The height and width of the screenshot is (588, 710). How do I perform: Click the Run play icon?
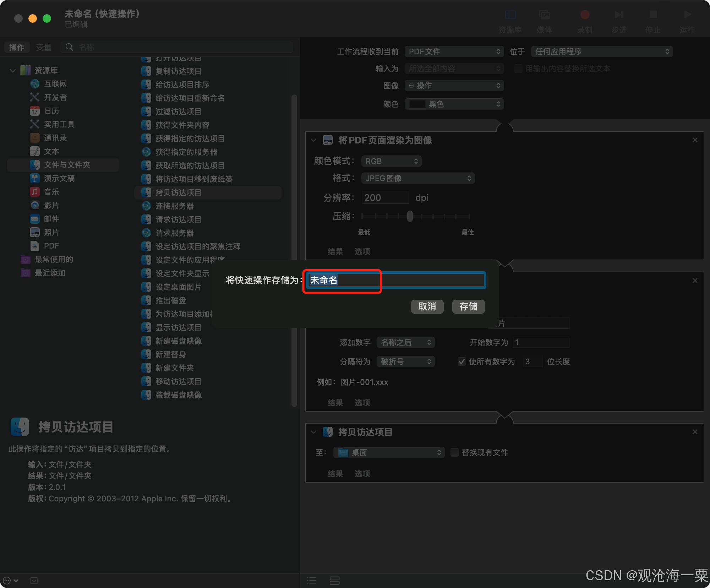[x=687, y=15]
